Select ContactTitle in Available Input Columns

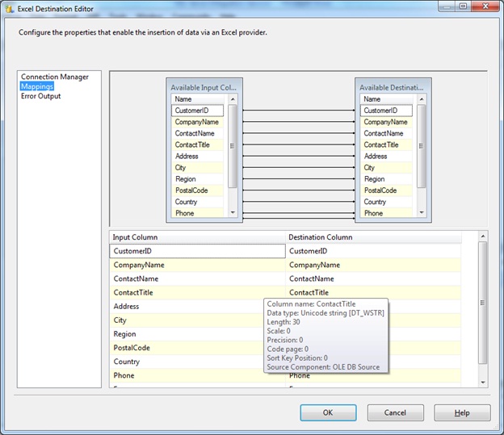click(x=198, y=145)
